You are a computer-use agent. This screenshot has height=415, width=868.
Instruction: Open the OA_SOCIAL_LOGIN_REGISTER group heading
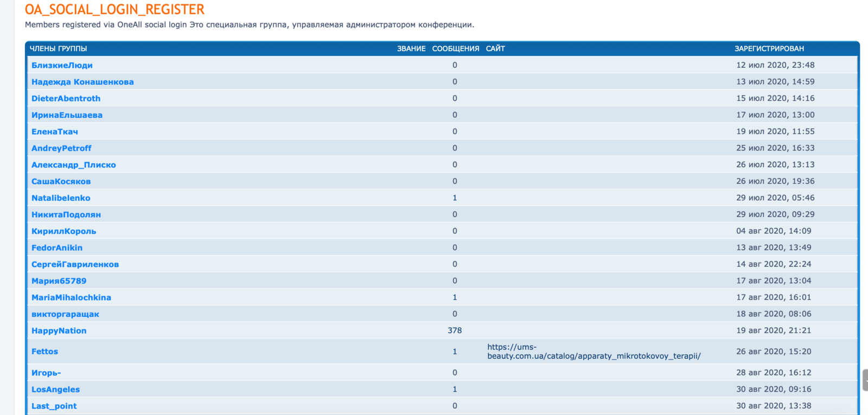coord(114,10)
